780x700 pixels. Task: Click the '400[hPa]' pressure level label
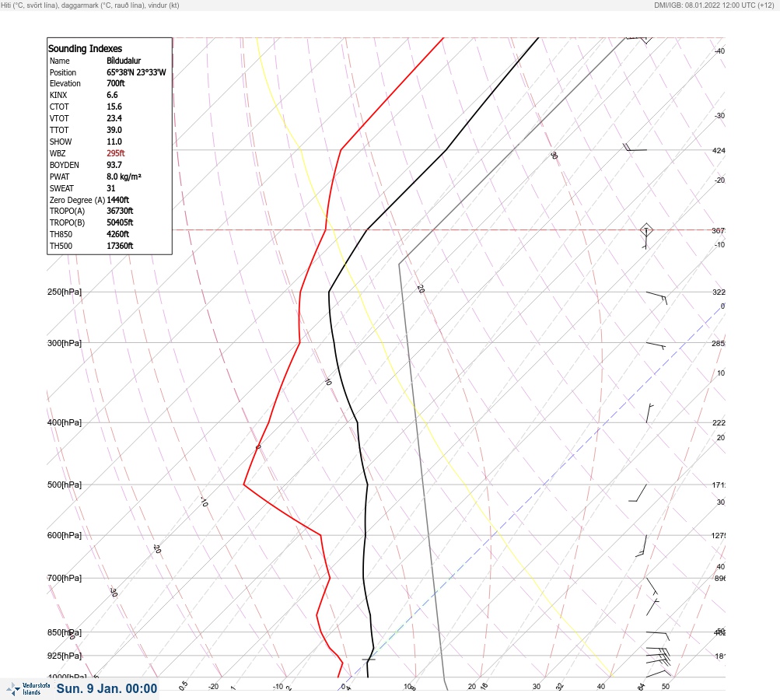pos(65,422)
